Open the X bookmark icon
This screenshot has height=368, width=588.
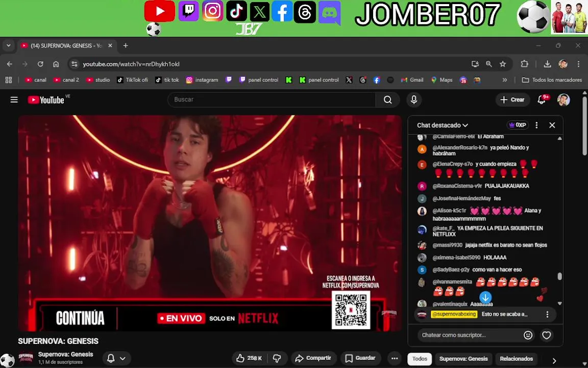click(x=349, y=80)
